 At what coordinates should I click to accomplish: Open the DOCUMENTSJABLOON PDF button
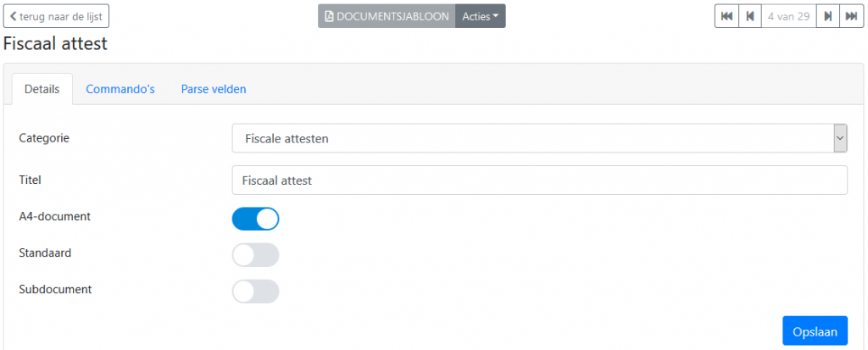[x=387, y=16]
